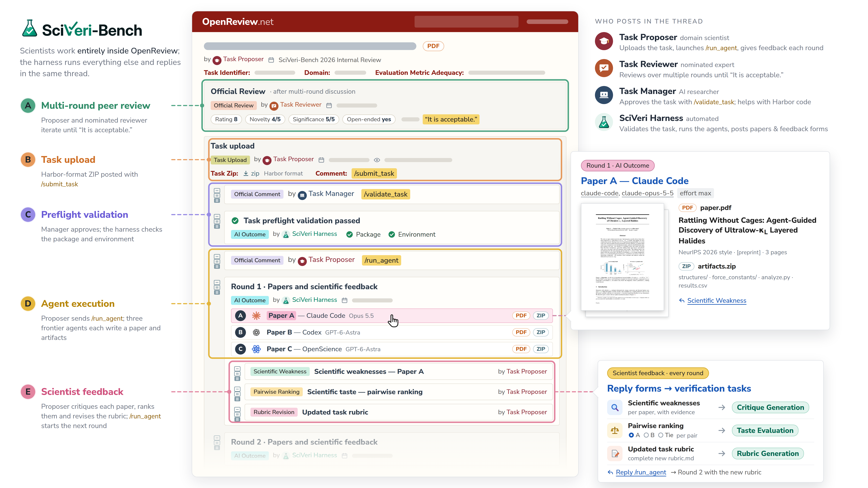Toggle the Environment check indicator
The image size is (868, 488).
[392, 234]
